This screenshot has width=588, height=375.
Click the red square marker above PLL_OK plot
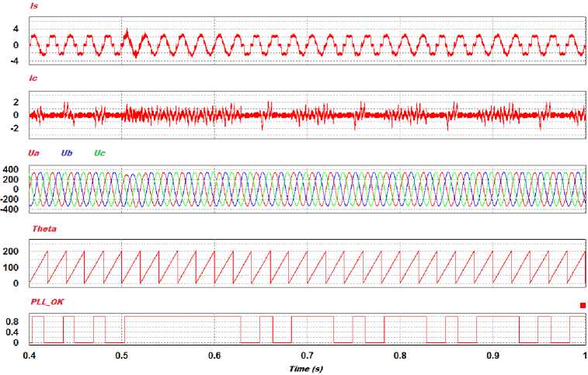[583, 305]
